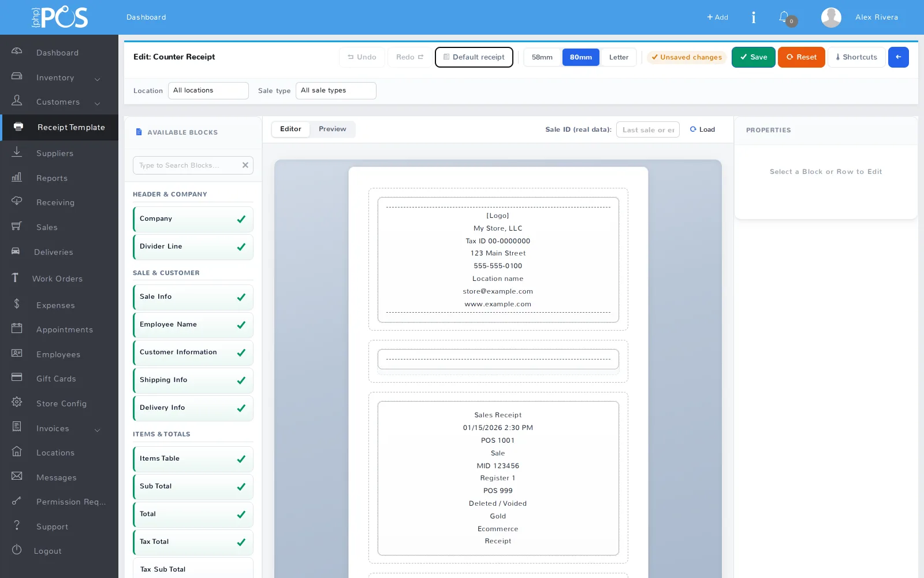Click the Expenses dollar icon
Image resolution: width=924 pixels, height=578 pixels.
coord(17,304)
